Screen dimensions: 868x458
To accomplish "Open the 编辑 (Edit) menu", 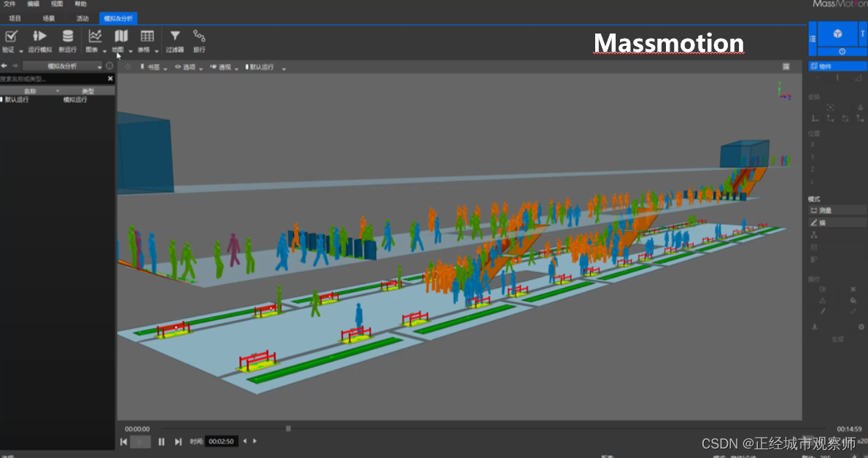I will [x=34, y=4].
